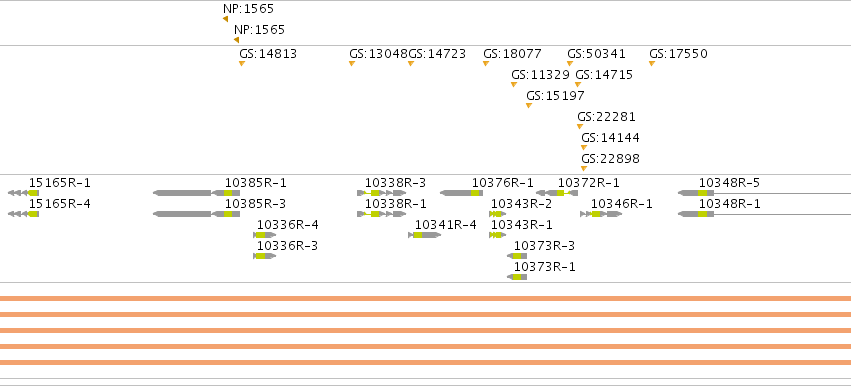The width and height of the screenshot is (851, 386).
Task: Click the 10373R-3 transcript name
Action: 544,246
